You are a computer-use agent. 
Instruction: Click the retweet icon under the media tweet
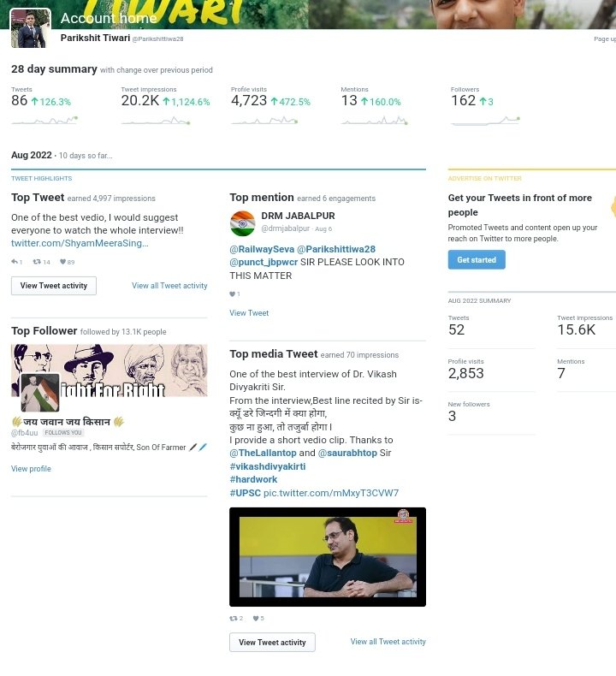234,618
